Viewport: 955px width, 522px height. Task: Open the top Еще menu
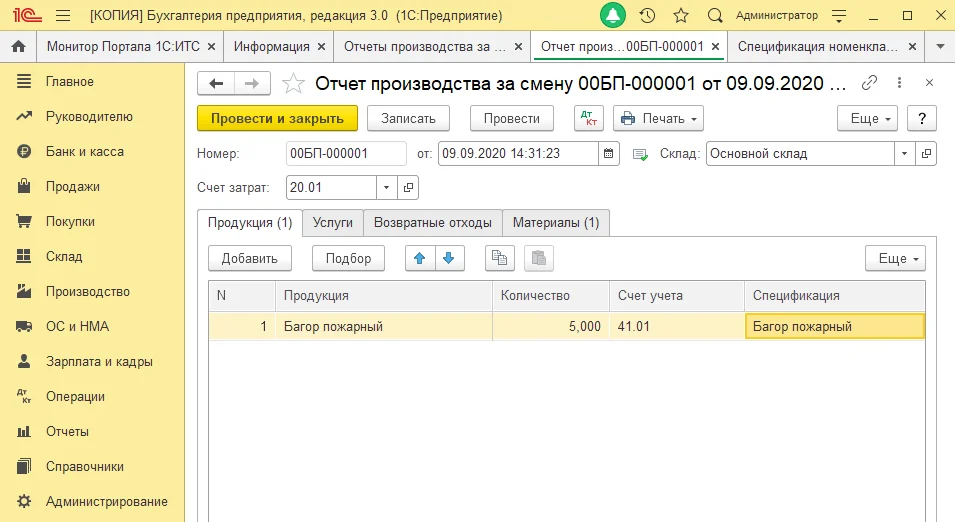coord(868,118)
